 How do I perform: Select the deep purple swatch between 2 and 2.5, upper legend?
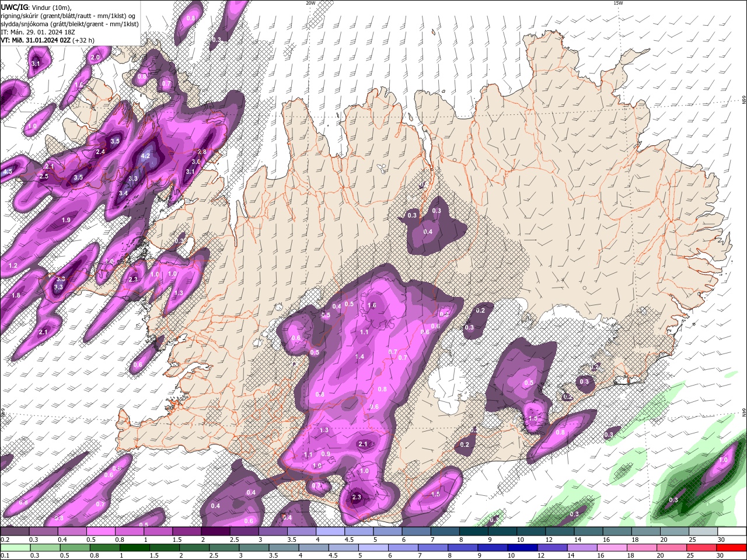tap(215, 531)
